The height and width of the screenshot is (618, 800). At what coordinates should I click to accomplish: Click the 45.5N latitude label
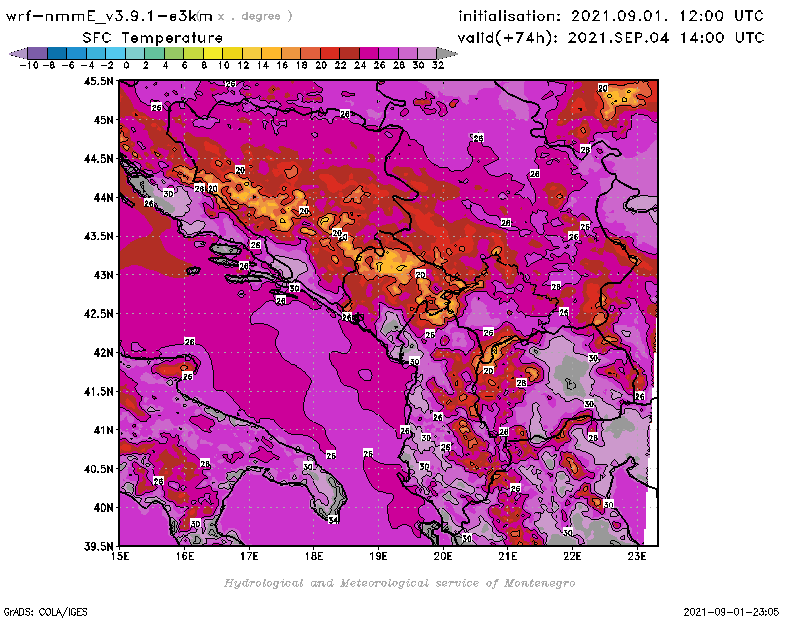tap(98, 81)
